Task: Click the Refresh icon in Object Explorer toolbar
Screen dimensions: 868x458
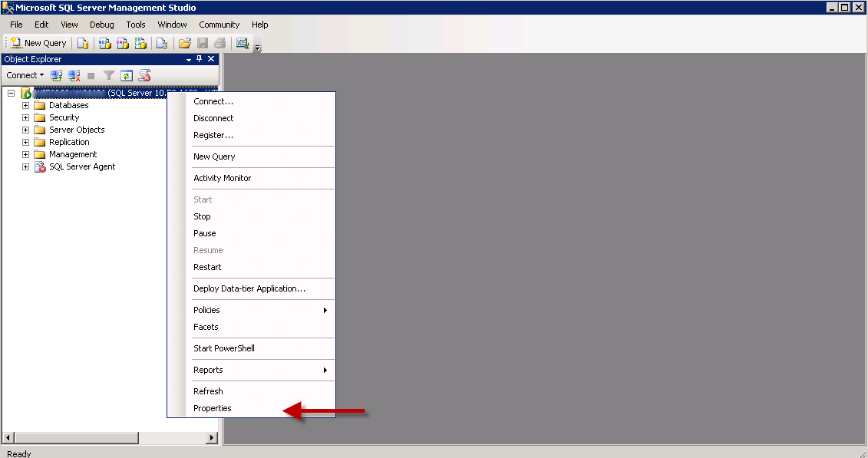Action: tap(127, 75)
